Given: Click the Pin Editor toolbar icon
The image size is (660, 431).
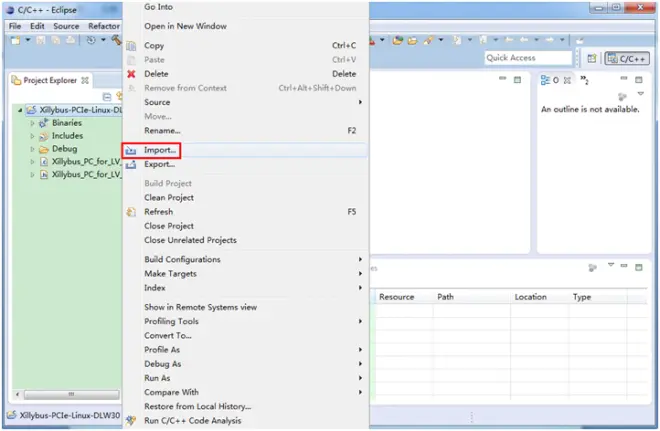Looking at the screenshot, I should (580, 41).
